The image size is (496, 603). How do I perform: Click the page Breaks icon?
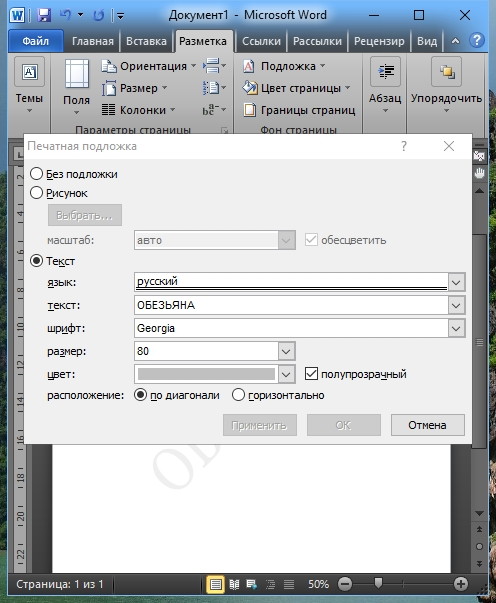[214, 66]
